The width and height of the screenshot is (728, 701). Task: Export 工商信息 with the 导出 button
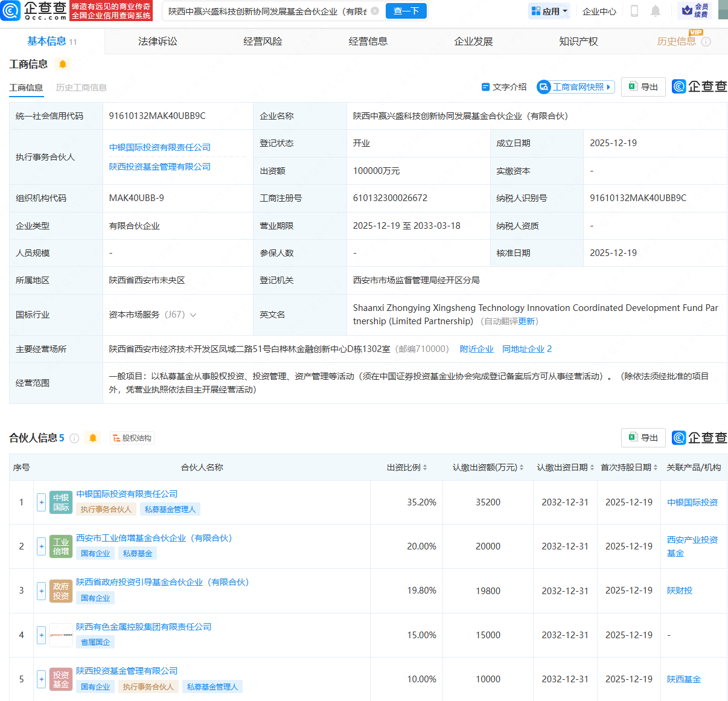643,87
